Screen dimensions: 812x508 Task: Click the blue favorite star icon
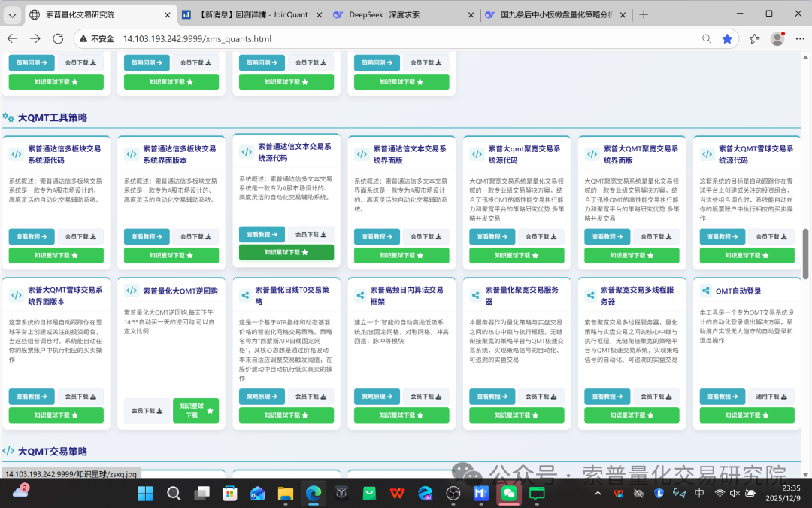727,39
